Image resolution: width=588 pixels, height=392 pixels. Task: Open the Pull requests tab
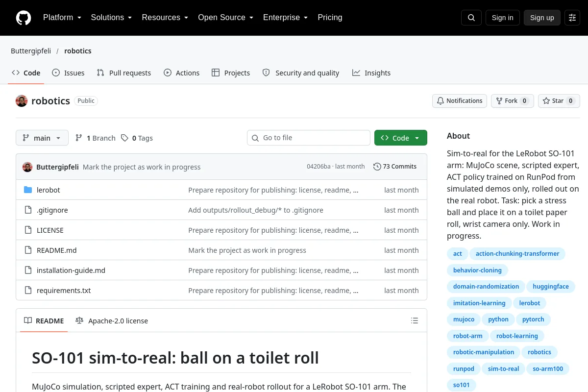(124, 73)
